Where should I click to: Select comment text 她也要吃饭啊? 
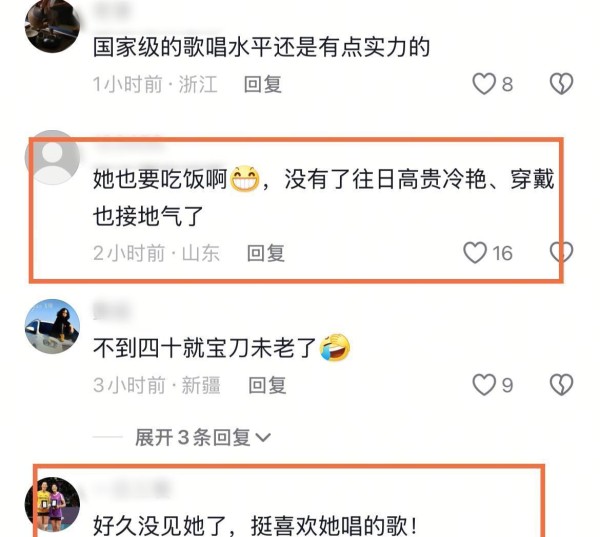pyautogui.click(x=160, y=179)
